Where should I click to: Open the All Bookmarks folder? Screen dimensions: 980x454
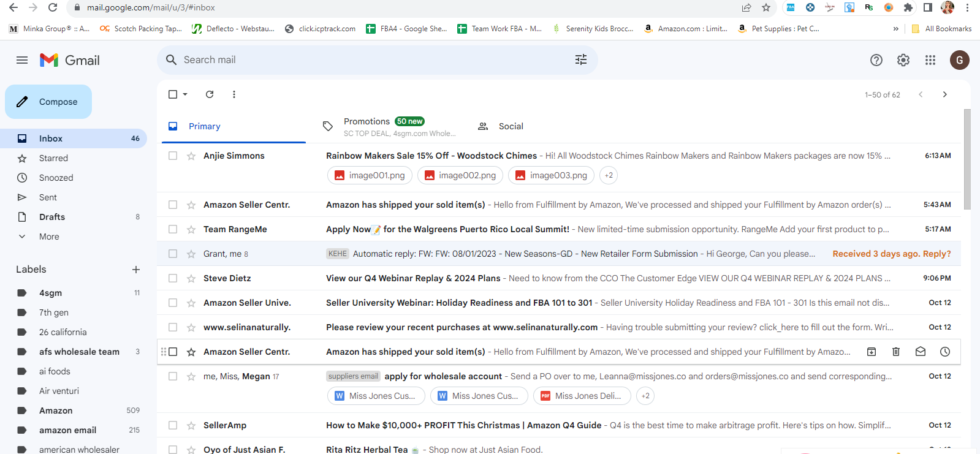click(x=941, y=29)
